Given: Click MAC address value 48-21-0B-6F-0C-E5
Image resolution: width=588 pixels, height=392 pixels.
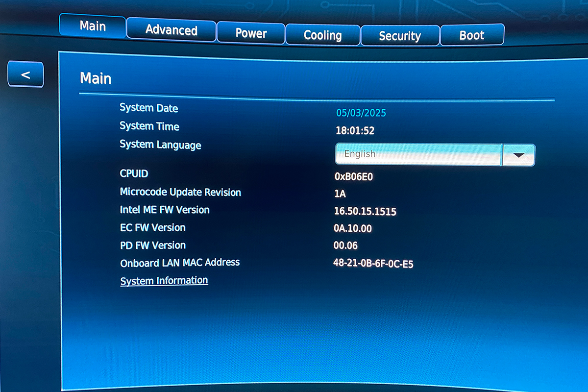Looking at the screenshot, I should 373,264.
